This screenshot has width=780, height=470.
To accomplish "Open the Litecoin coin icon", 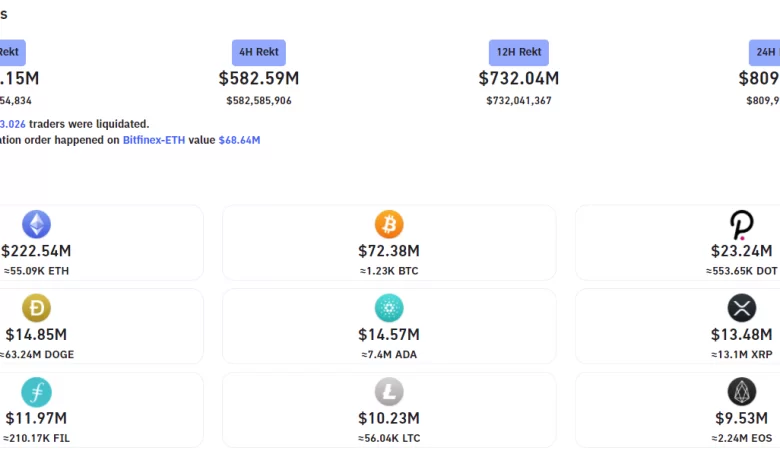I will click(x=389, y=392).
